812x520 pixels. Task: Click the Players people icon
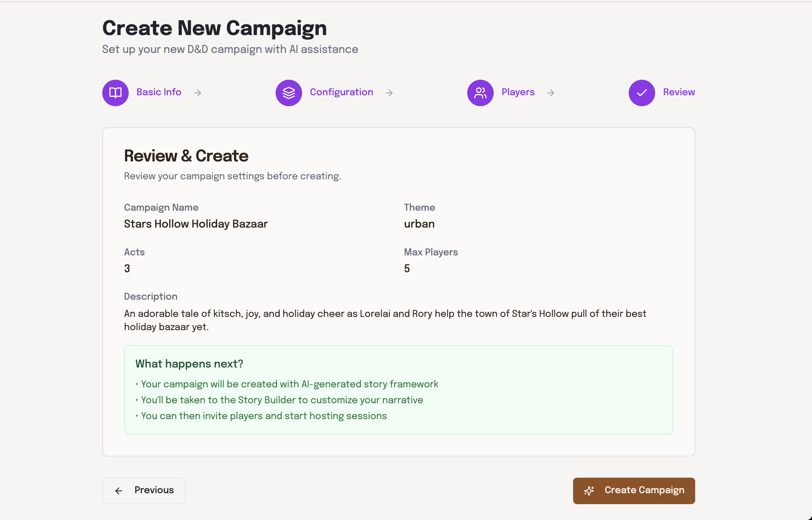click(x=480, y=93)
